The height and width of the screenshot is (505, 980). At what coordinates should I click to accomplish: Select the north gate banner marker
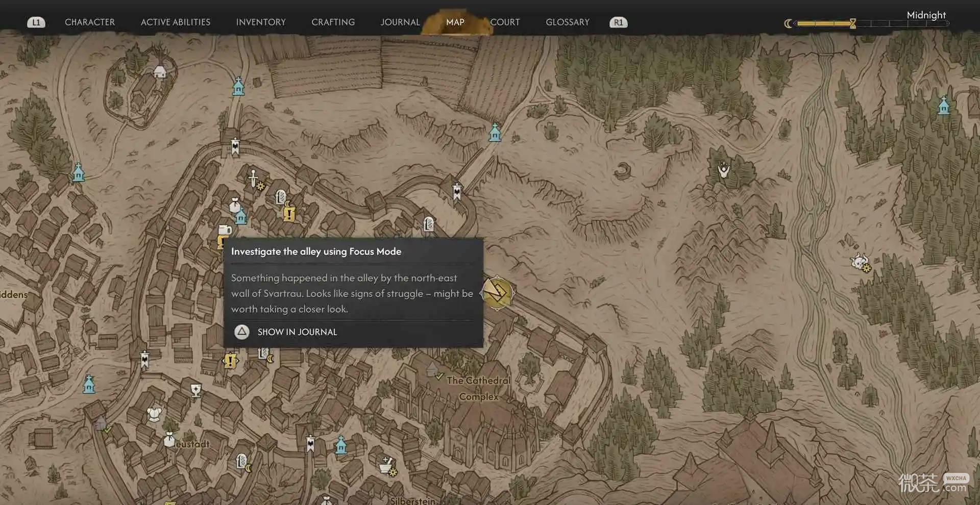pyautogui.click(x=235, y=147)
